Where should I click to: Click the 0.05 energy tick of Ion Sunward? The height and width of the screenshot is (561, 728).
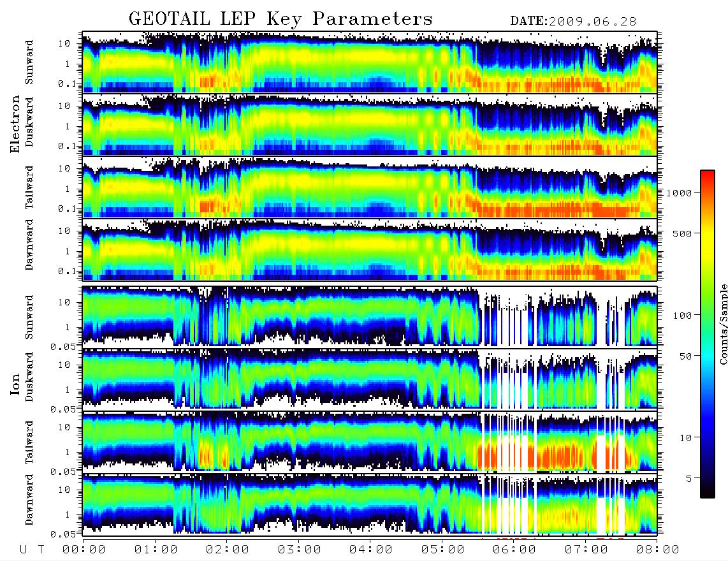64,346
